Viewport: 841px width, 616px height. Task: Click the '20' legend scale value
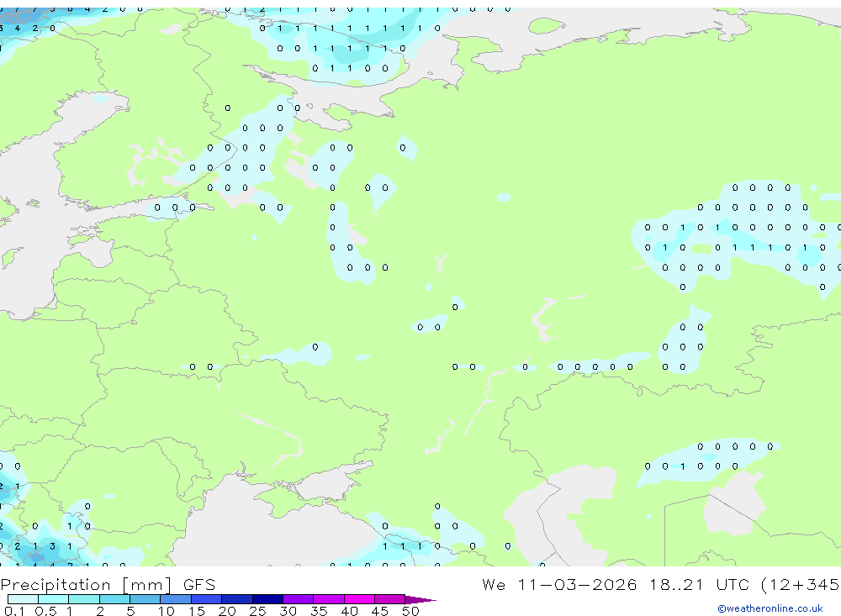(x=227, y=611)
